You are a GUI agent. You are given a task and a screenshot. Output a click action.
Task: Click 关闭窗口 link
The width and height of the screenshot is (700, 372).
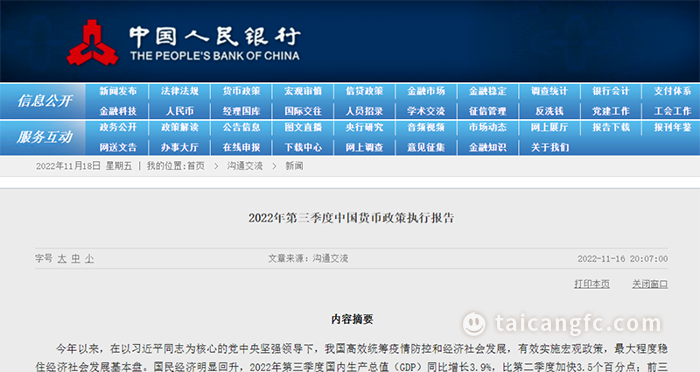coord(650,284)
